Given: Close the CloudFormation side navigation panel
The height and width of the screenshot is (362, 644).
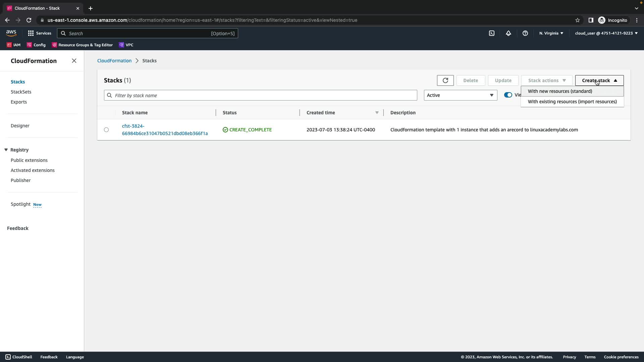Looking at the screenshot, I should point(74,61).
